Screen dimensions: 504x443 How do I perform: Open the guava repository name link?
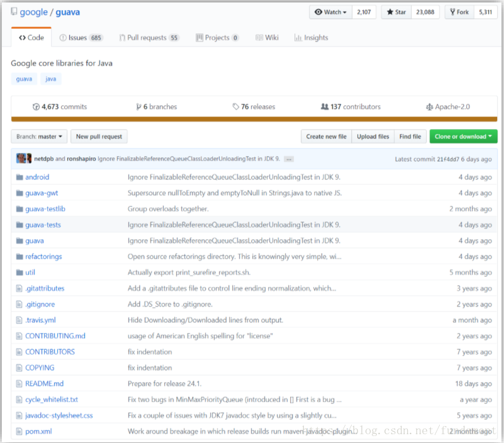(x=68, y=12)
